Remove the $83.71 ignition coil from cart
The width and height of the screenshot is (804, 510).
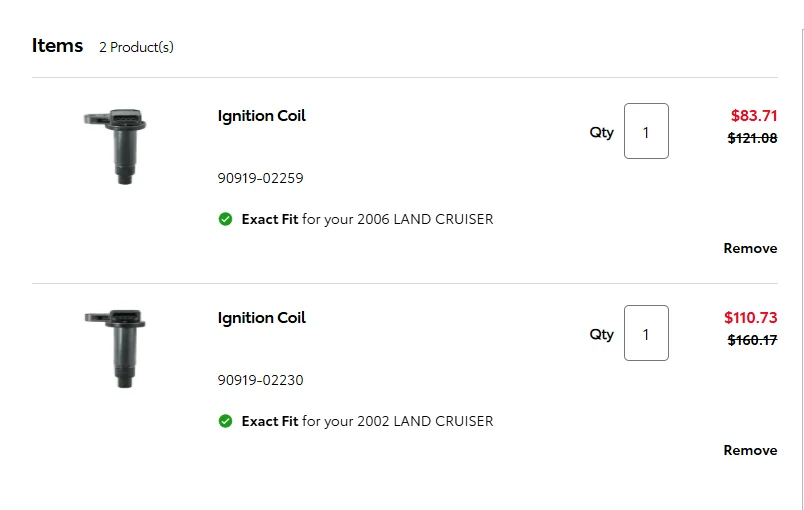(750, 248)
